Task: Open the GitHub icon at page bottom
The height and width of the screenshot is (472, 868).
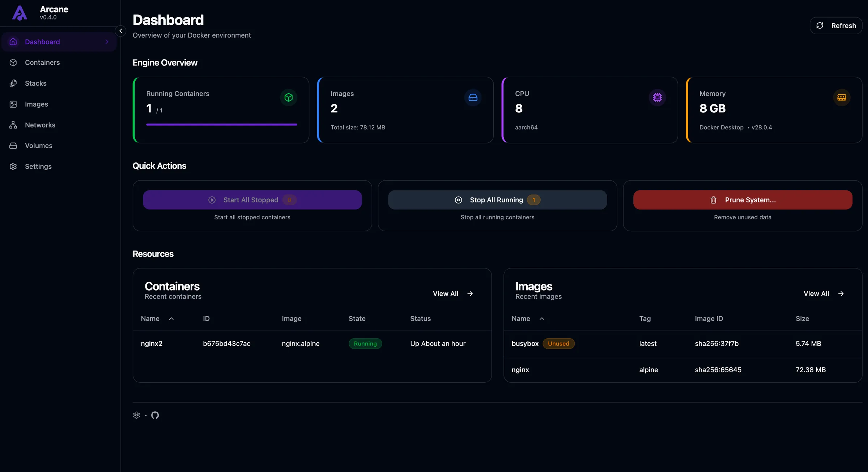Action: tap(155, 415)
